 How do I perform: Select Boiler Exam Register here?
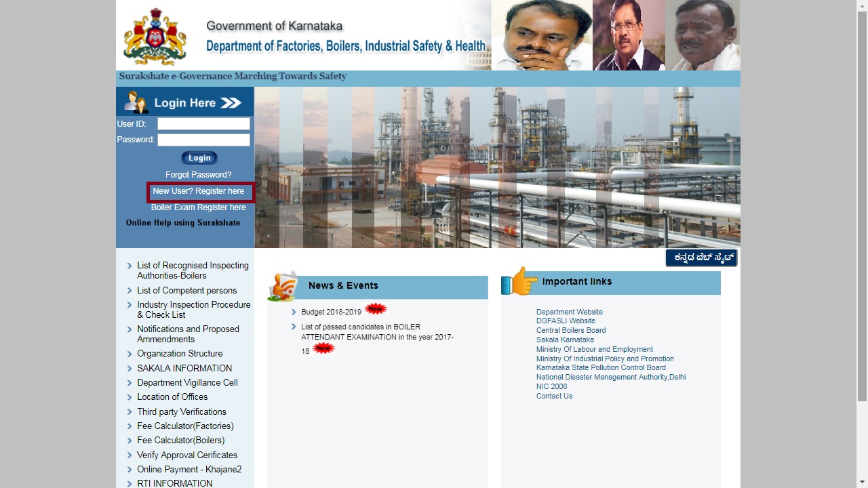[198, 207]
